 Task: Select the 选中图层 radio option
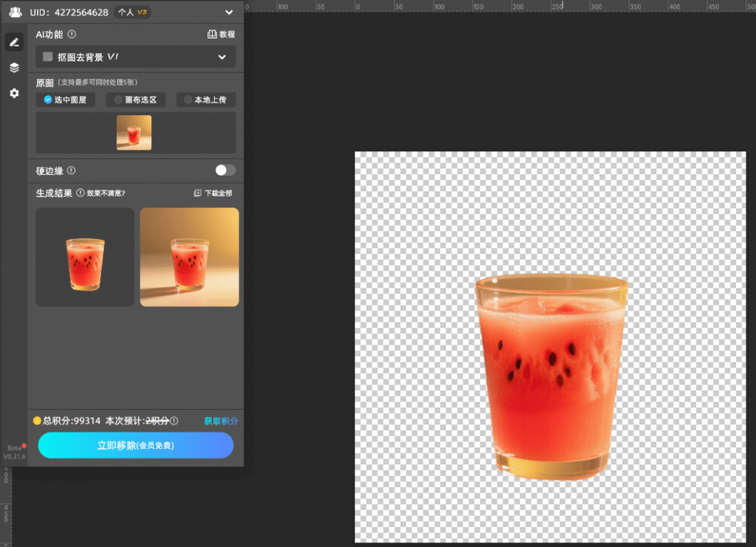(x=66, y=100)
